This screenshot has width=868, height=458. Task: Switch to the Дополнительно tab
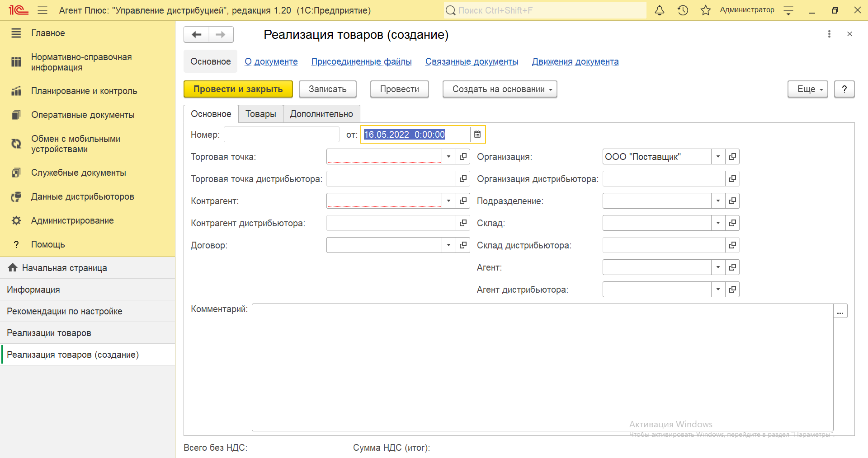click(321, 114)
